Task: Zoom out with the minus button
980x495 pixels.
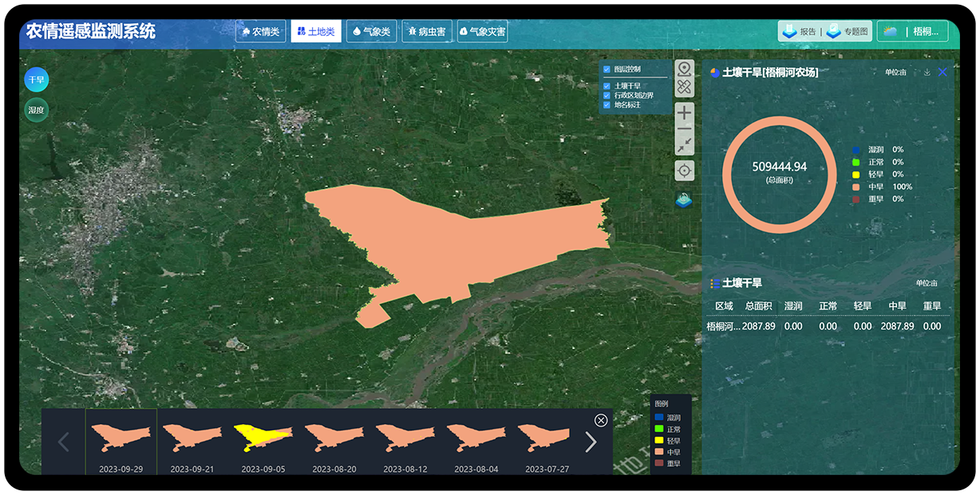Action: pyautogui.click(x=684, y=129)
